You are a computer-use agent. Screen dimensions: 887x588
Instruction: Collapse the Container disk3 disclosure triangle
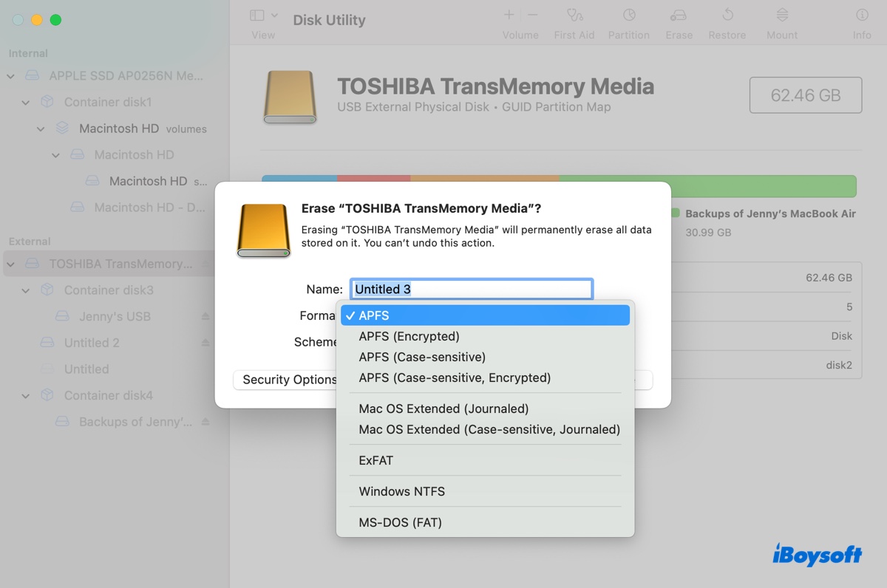pyautogui.click(x=26, y=290)
